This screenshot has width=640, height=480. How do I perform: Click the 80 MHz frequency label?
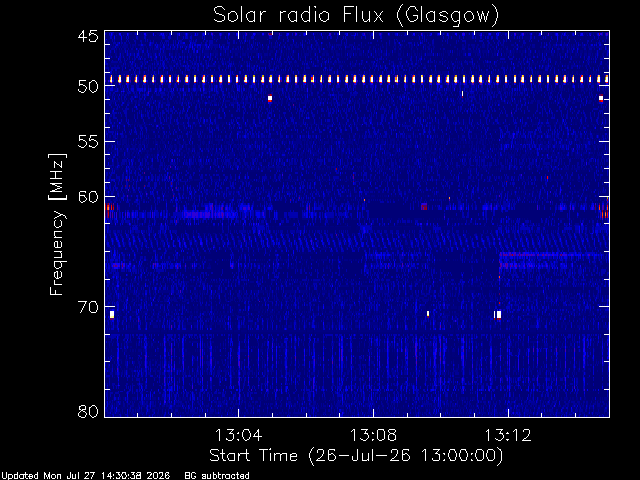88,411
